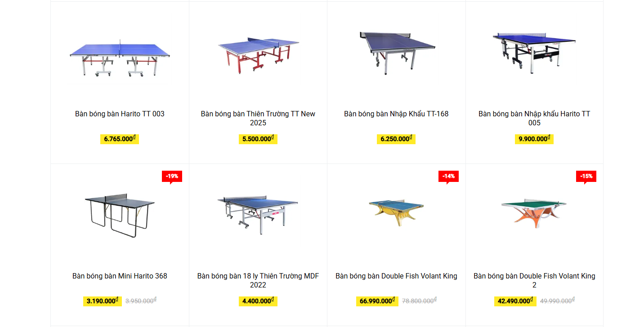644x327 pixels.
Task: Open Thiên Trường TT New 2025 title link
Action: tap(258, 118)
